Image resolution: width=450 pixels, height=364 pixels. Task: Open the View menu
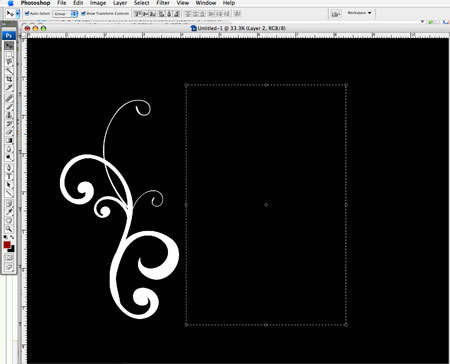click(x=183, y=3)
